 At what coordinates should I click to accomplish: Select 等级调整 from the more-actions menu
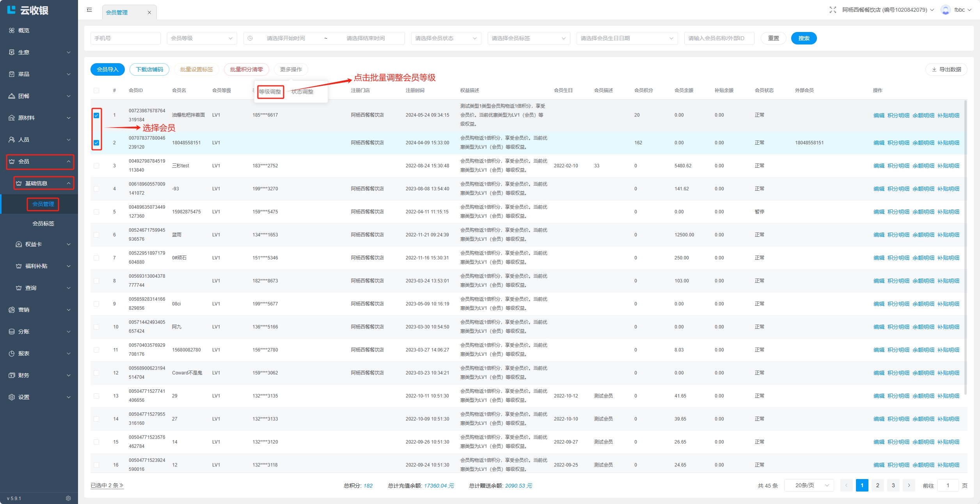click(x=270, y=92)
